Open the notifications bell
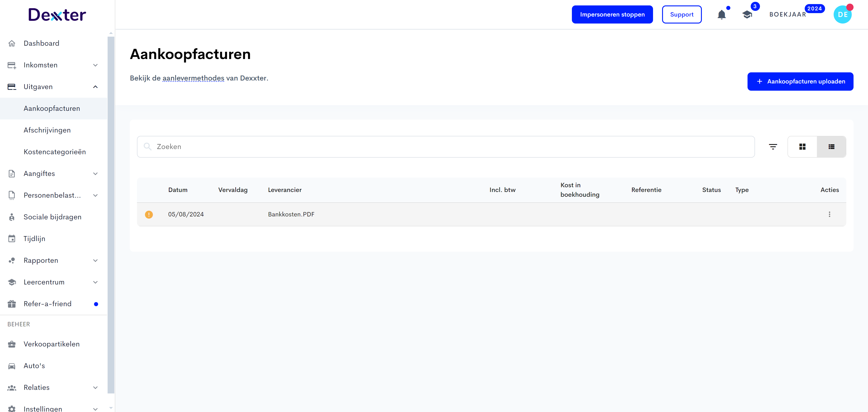This screenshot has height=412, width=868. (x=722, y=14)
